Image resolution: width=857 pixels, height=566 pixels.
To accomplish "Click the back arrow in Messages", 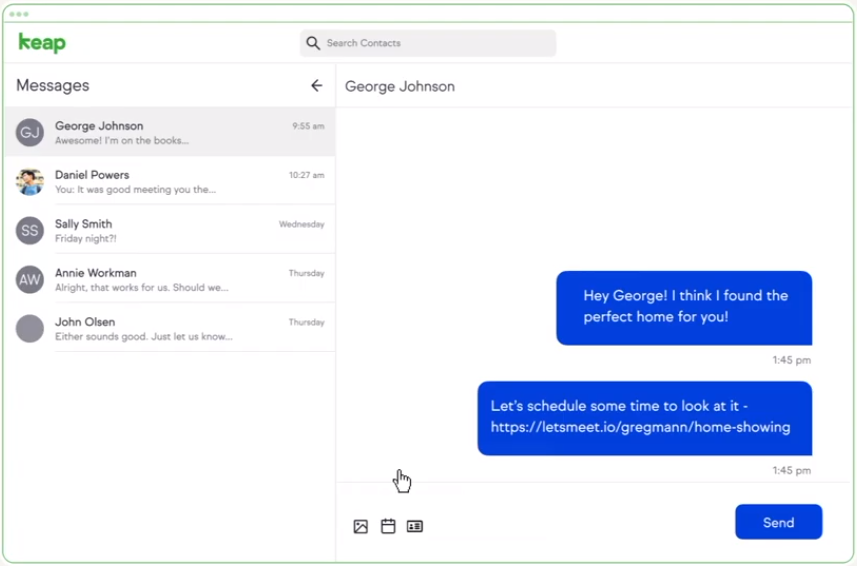I will [x=316, y=86].
